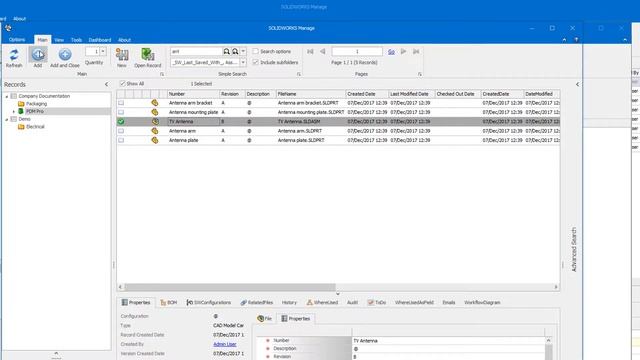
Task: Open the RelatedFiles tab
Action: point(257,302)
